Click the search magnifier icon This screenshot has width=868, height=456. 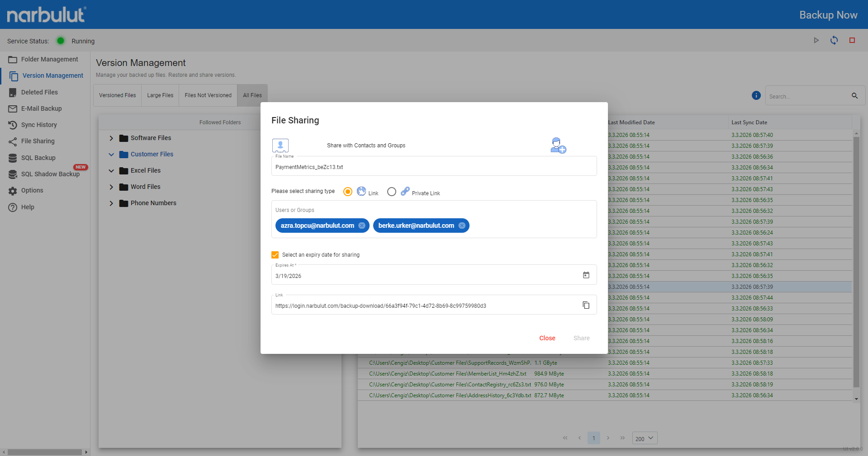[854, 96]
